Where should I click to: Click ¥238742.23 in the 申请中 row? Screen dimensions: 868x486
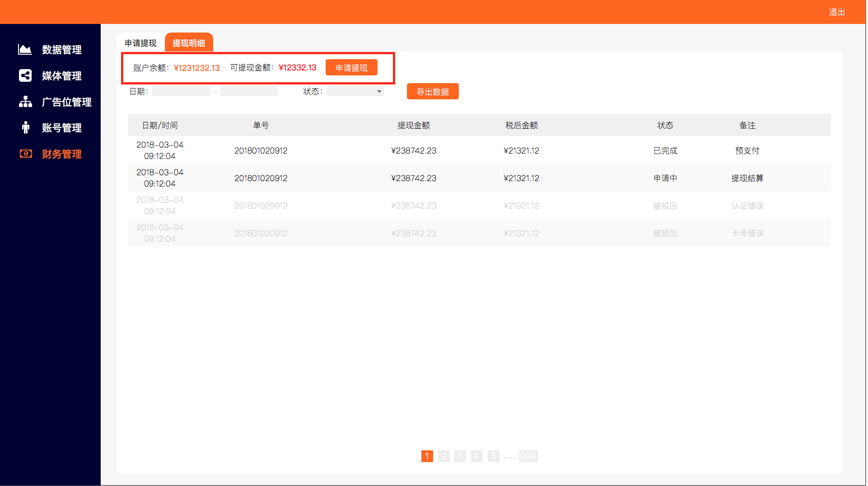point(414,178)
